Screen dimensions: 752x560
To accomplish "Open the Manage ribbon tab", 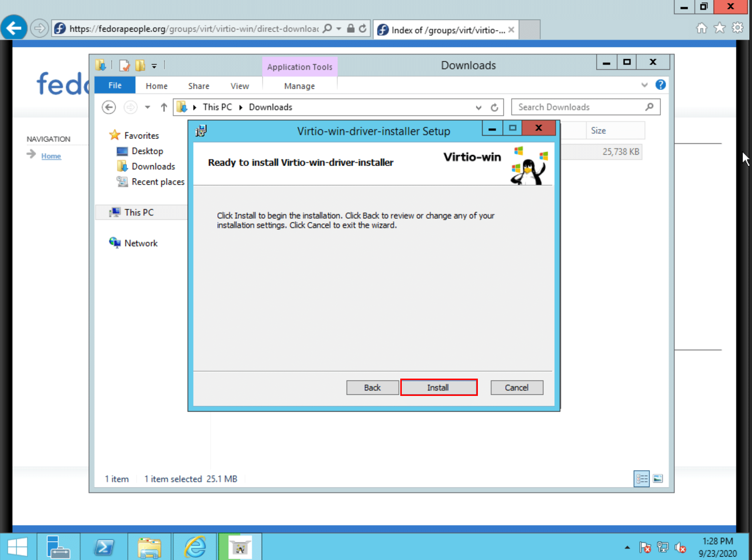I will point(299,86).
